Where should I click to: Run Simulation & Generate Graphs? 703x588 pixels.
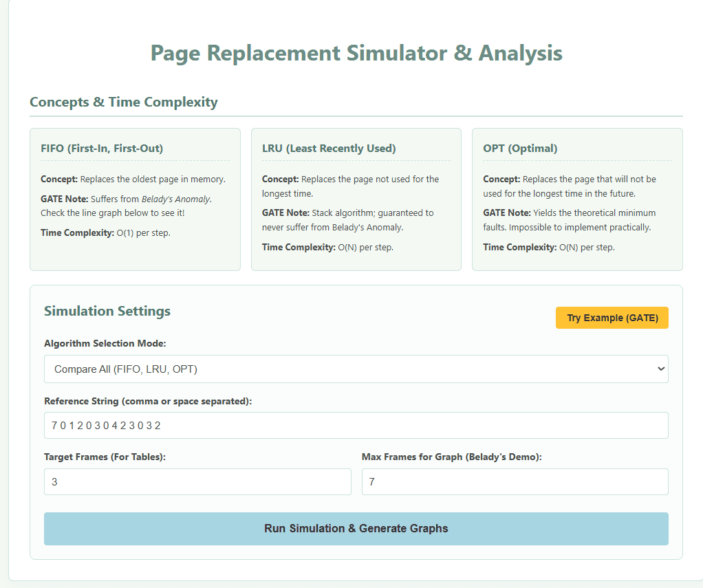pyautogui.click(x=356, y=528)
